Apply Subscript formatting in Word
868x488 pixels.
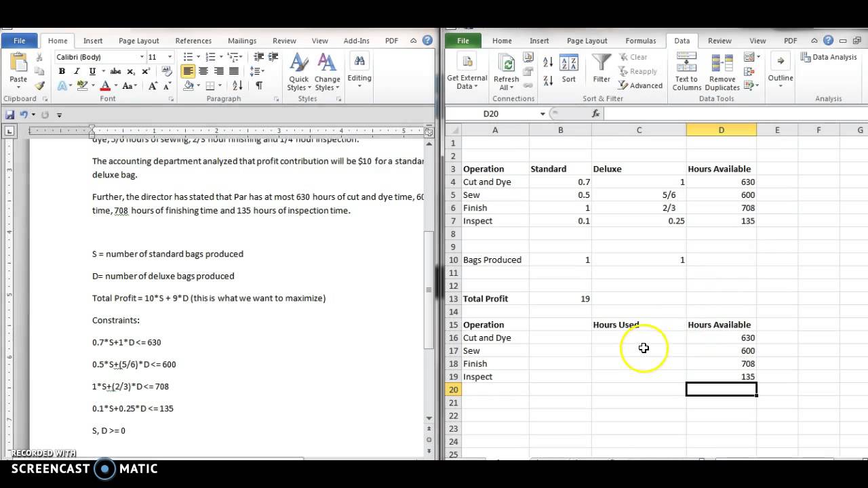click(131, 72)
